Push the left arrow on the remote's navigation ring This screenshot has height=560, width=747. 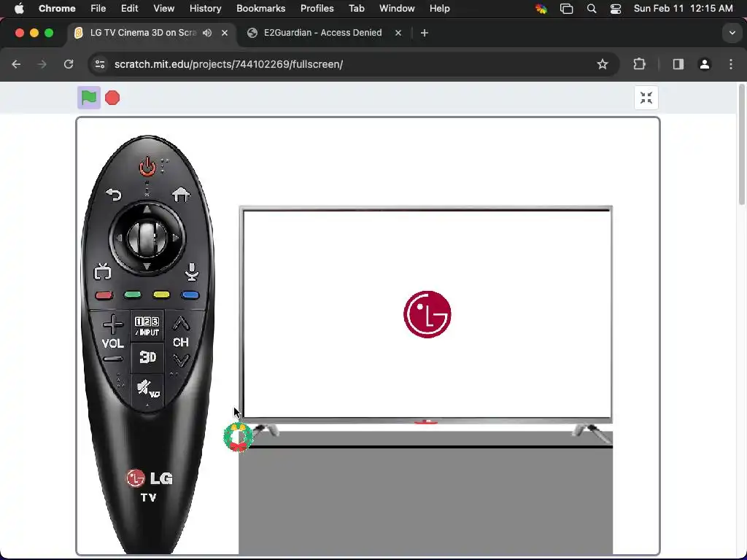(119, 238)
